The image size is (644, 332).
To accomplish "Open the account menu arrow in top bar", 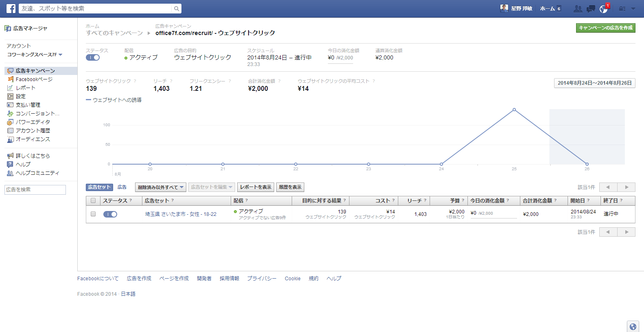I will (x=633, y=9).
